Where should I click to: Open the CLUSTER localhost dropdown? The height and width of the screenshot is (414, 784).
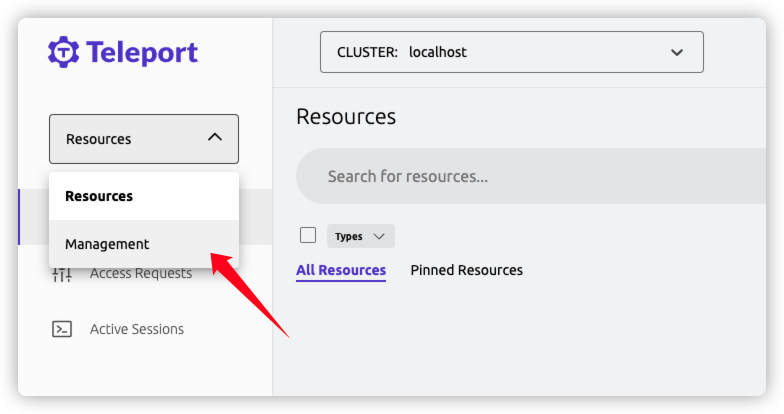pos(512,52)
